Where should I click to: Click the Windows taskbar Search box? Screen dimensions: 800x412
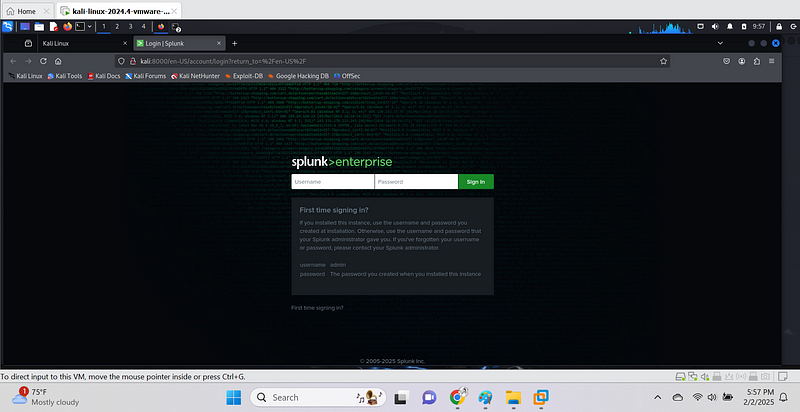pyautogui.click(x=318, y=397)
